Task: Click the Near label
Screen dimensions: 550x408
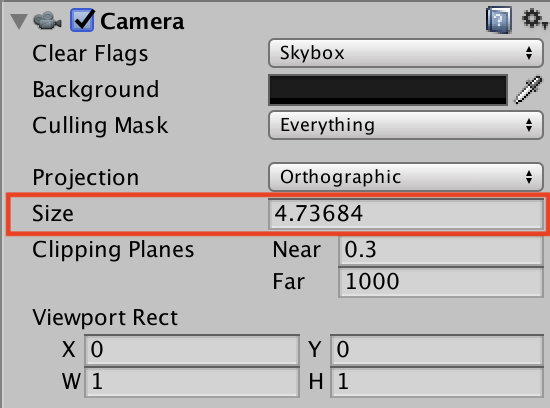Action: (297, 250)
